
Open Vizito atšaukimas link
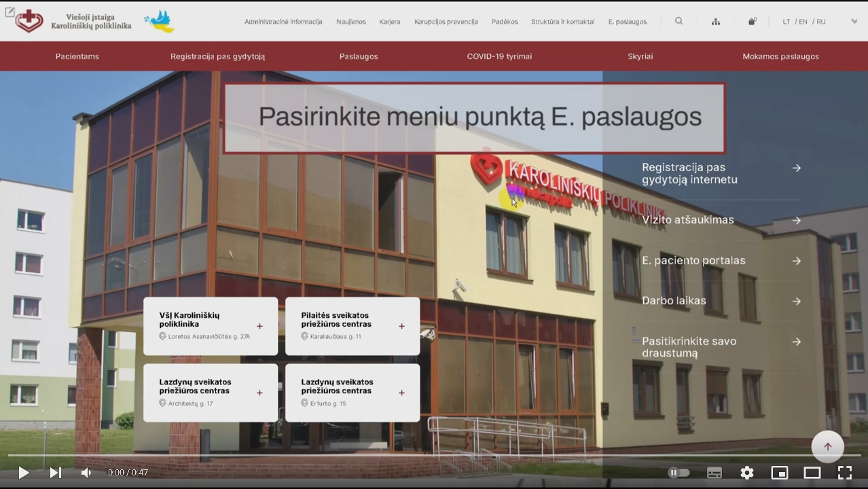(688, 220)
